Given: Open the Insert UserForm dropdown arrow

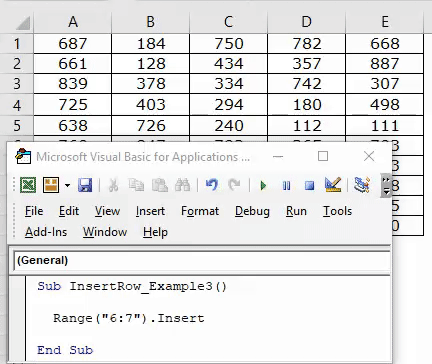Looking at the screenshot, I should tap(67, 185).
